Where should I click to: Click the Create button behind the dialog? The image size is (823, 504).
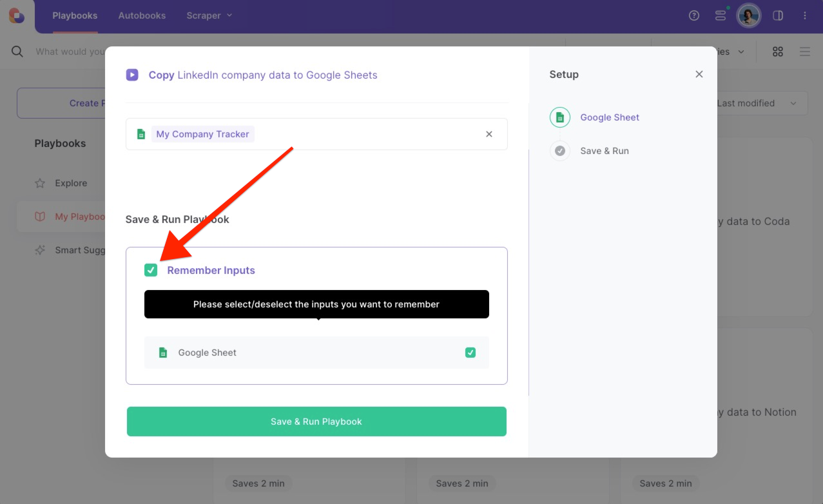(x=61, y=103)
